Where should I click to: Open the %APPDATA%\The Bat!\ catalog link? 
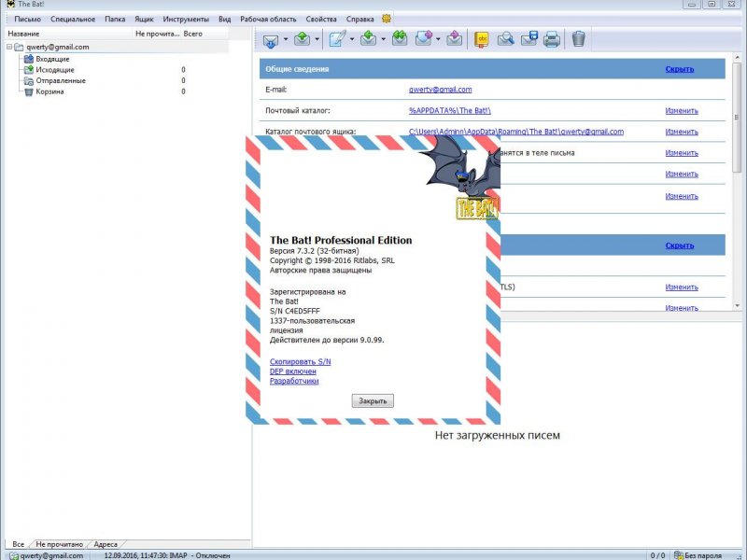(x=450, y=110)
